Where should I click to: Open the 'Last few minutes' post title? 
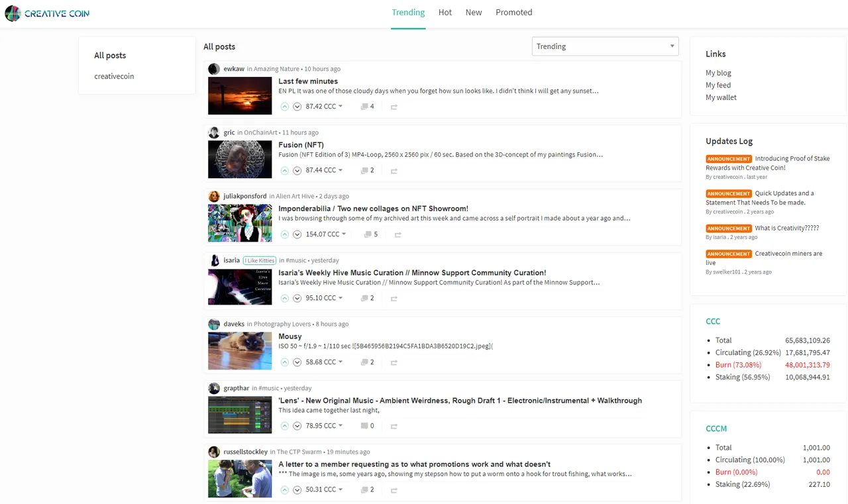[308, 81]
